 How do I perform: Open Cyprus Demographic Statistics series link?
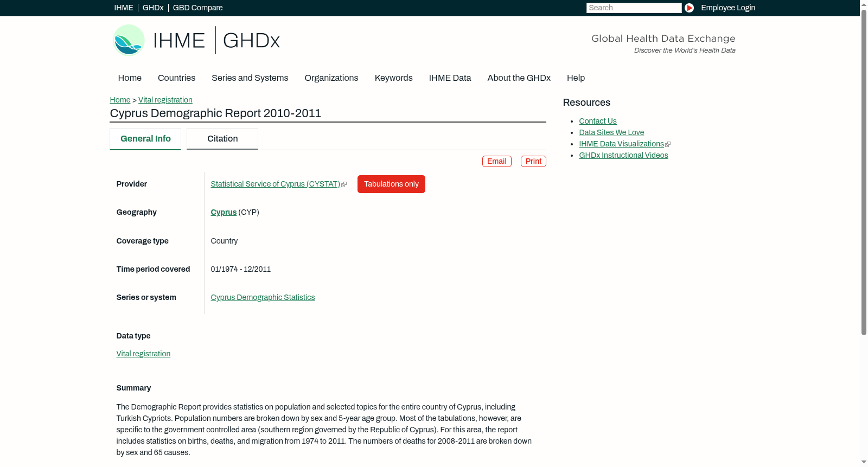coord(263,298)
